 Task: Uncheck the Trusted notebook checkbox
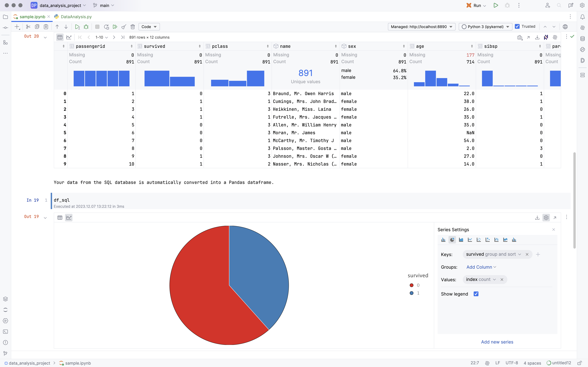coord(517,26)
